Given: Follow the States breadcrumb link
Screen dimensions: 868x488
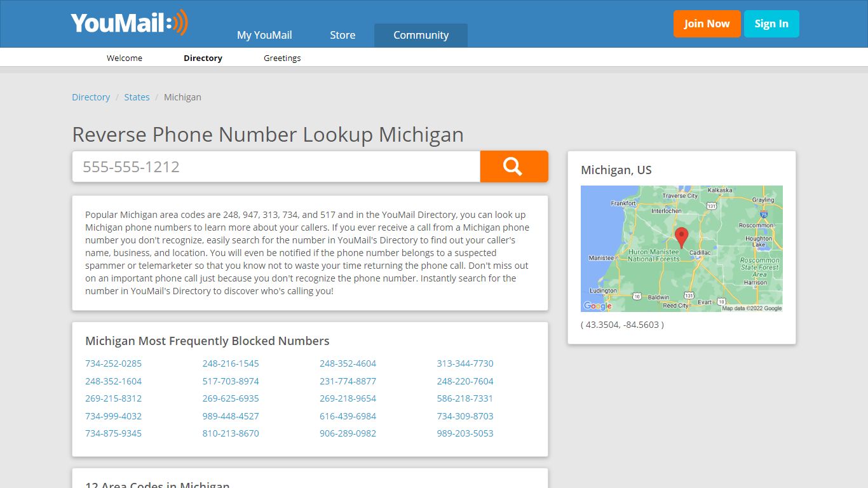Looking at the screenshot, I should click(137, 97).
